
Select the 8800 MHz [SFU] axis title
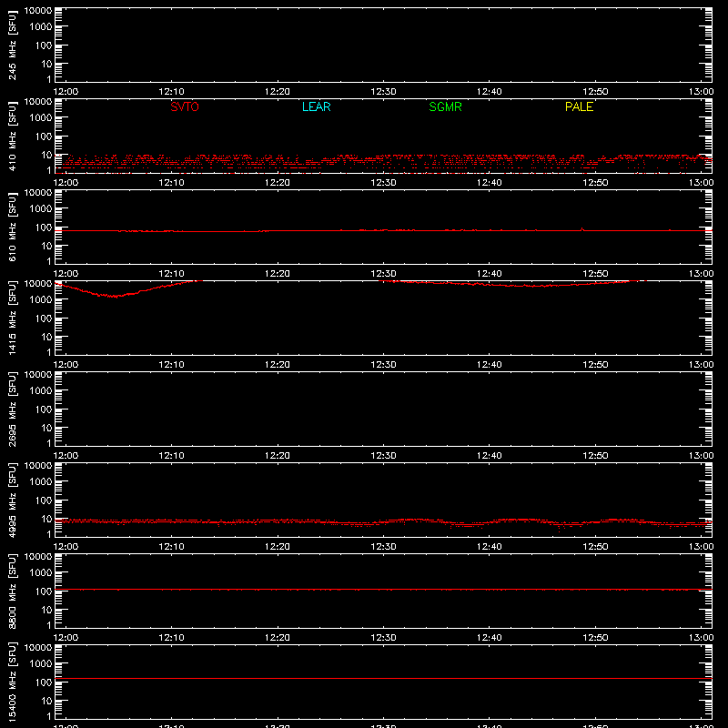pyautogui.click(x=12, y=591)
